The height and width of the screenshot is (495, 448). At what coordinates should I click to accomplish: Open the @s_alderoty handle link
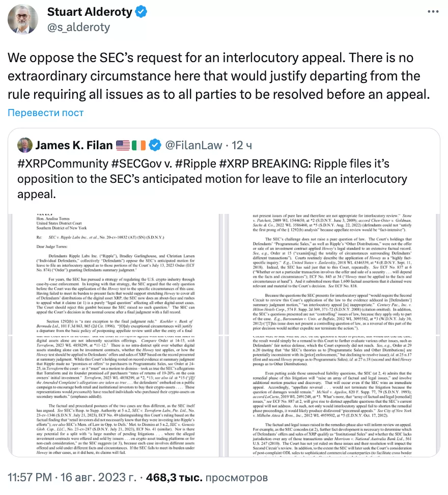click(78, 27)
